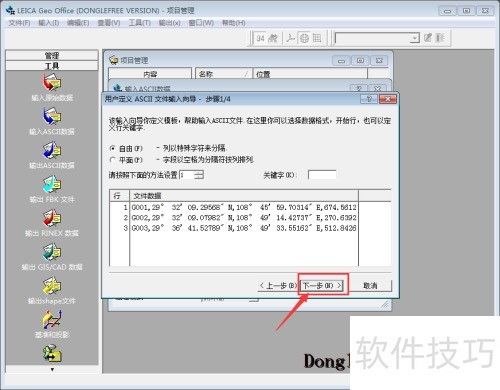Open the 编辑(E) menu
The width and height of the screenshot is (500, 390).
click(x=78, y=23)
